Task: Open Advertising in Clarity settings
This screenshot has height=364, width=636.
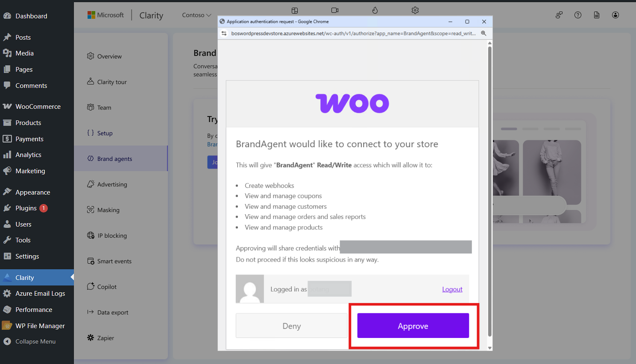Action: click(x=121, y=184)
